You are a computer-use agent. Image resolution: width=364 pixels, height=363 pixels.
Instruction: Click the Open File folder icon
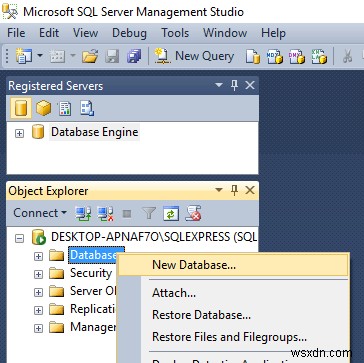point(90,56)
